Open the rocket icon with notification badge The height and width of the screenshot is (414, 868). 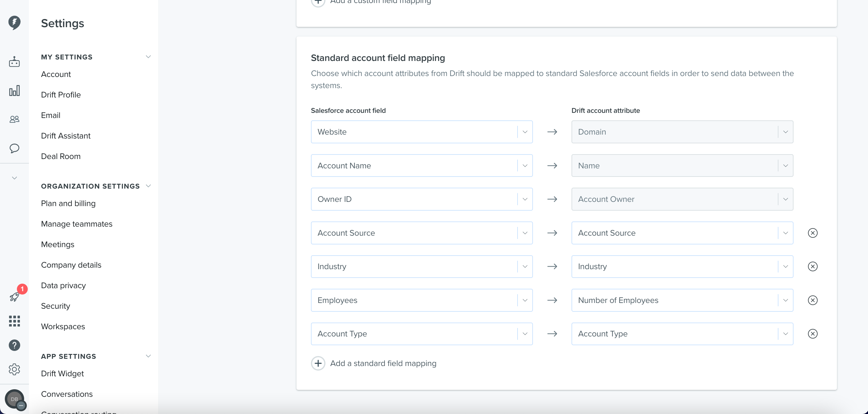pyautogui.click(x=14, y=297)
